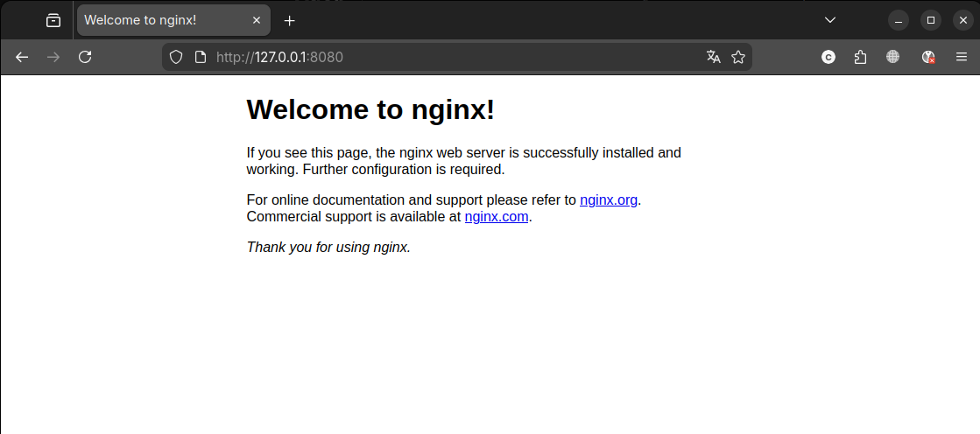Visit the nginx.com commercial support link
The height and width of the screenshot is (434, 980).
(496, 216)
